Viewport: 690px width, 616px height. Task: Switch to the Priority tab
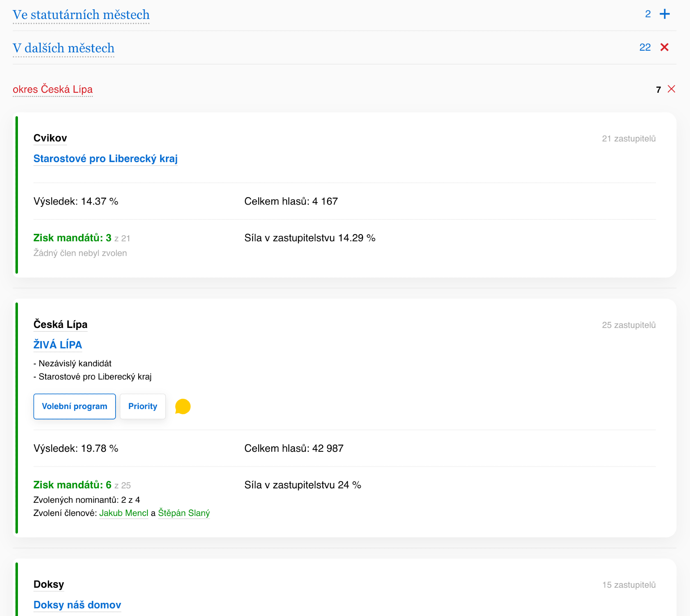click(x=142, y=406)
